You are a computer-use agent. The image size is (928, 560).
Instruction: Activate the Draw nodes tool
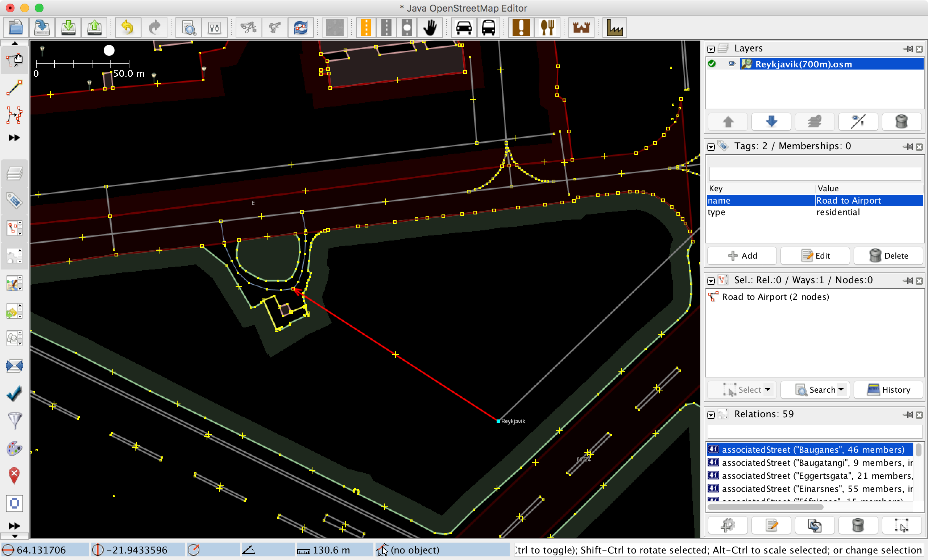[14, 88]
